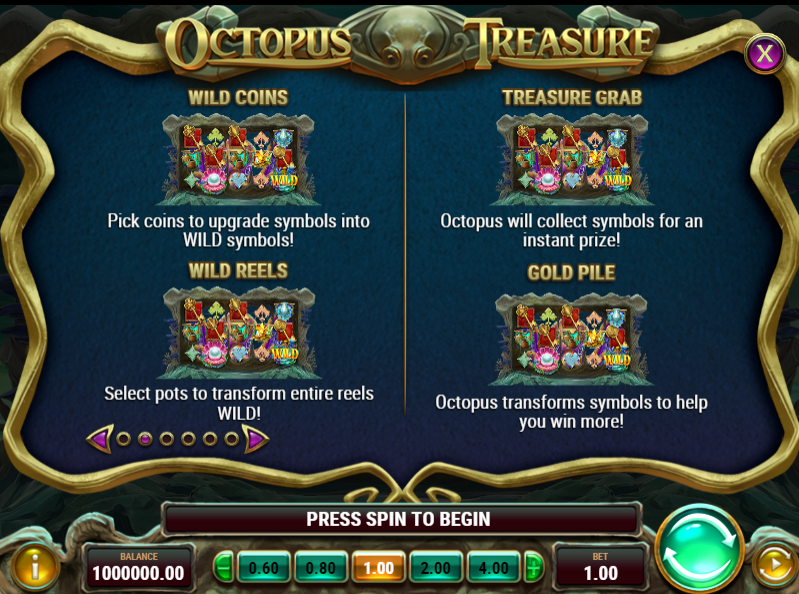Screen dimensions: 799x594
Task: Go to next info page arrow
Action: pos(255,438)
